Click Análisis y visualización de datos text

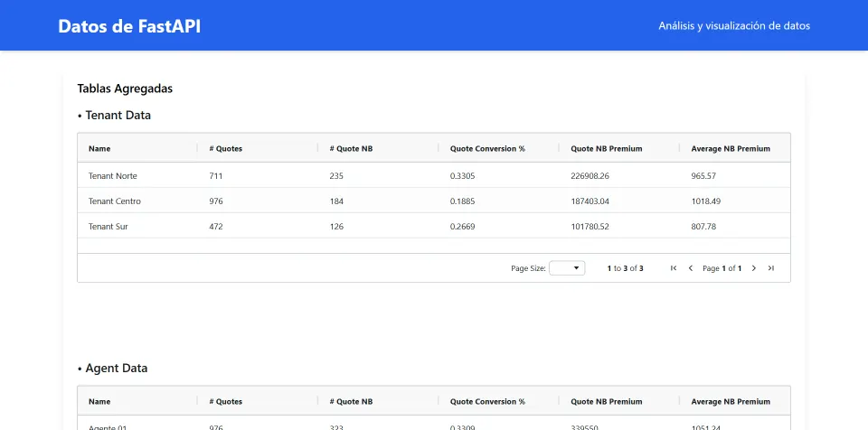(x=734, y=25)
